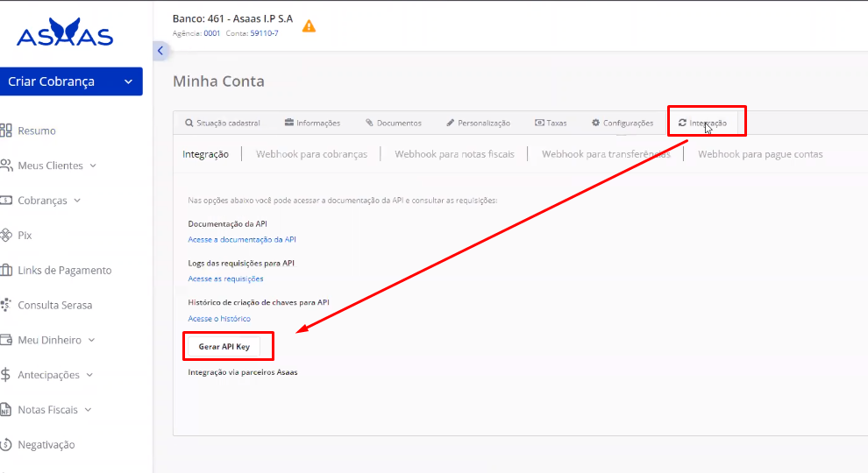Click 'Banco: 461 - Asaas I.P S.A' text
The image size is (868, 473).
232,18
